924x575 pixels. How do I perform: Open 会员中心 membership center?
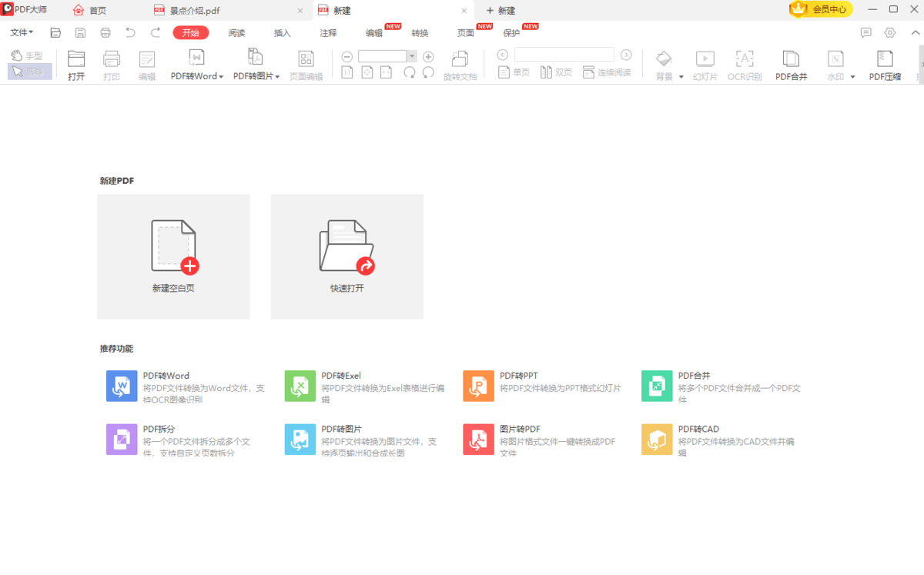click(819, 10)
